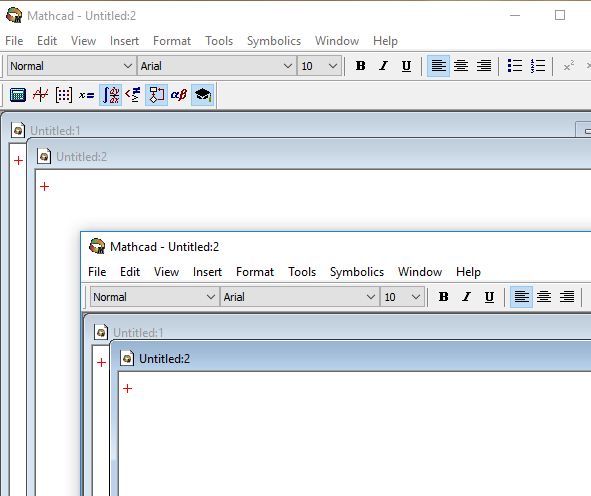Center align in front window toolbar
Screen dimensions: 591x496
coord(544,297)
